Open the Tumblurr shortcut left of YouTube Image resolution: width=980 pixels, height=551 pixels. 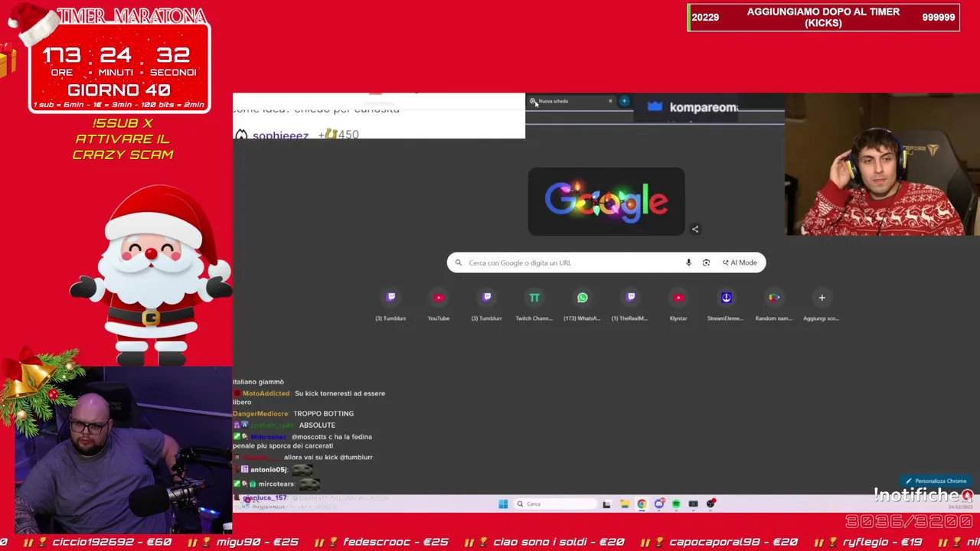tap(390, 304)
